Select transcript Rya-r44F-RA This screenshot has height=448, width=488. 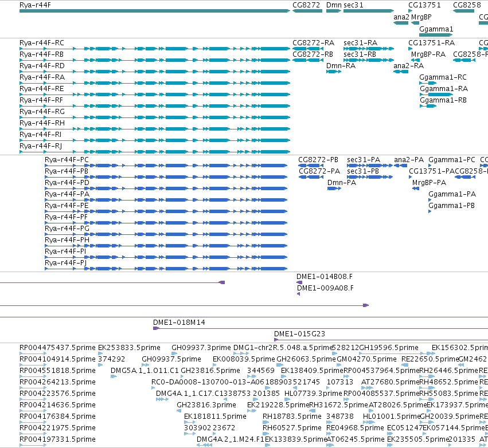click(155, 83)
